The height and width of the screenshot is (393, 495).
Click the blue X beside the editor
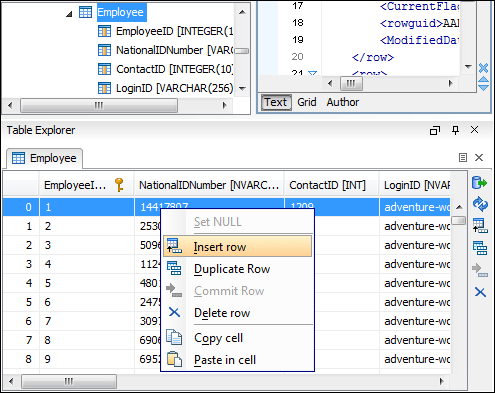(483, 68)
